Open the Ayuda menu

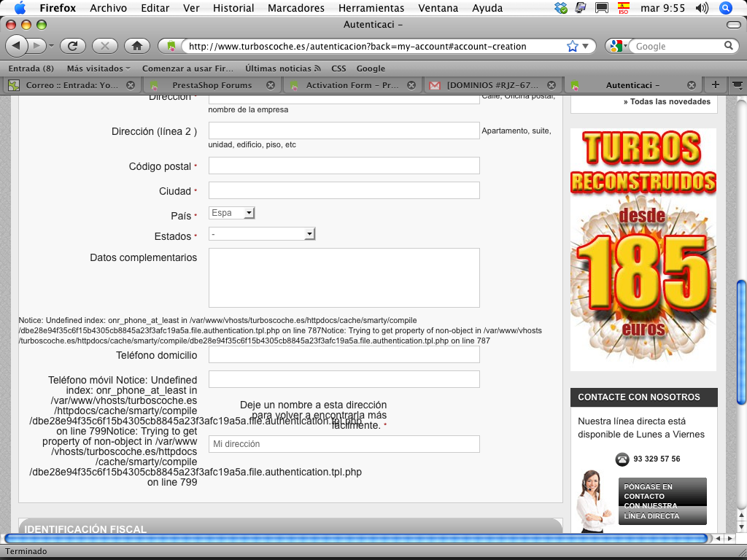[x=487, y=8]
